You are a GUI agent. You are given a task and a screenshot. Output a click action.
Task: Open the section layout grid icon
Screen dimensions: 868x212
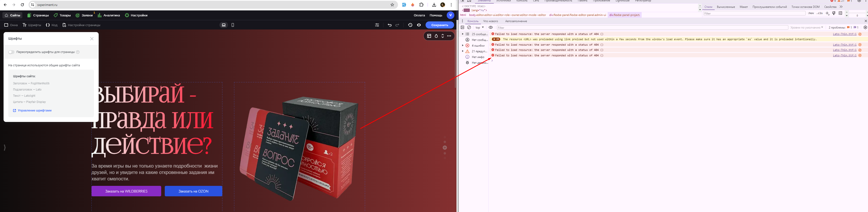pos(429,36)
